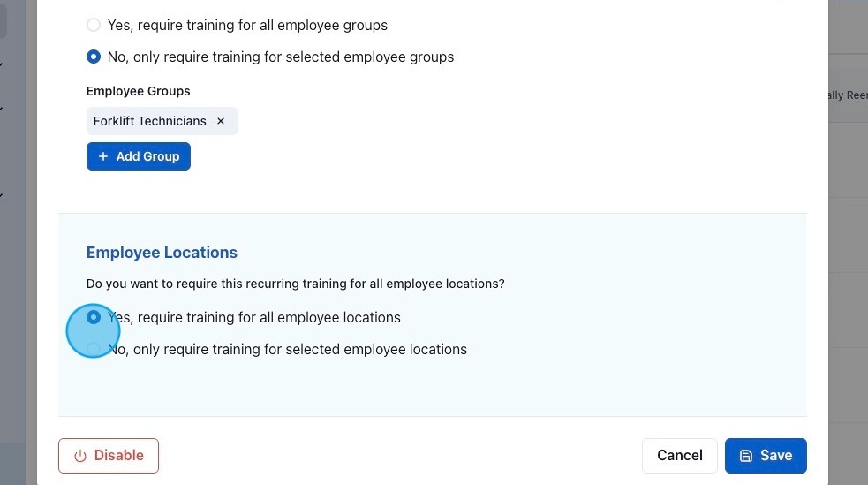The width and height of the screenshot is (868, 485).
Task: Remove the Forklift Technicians group chip
Action: 221,121
